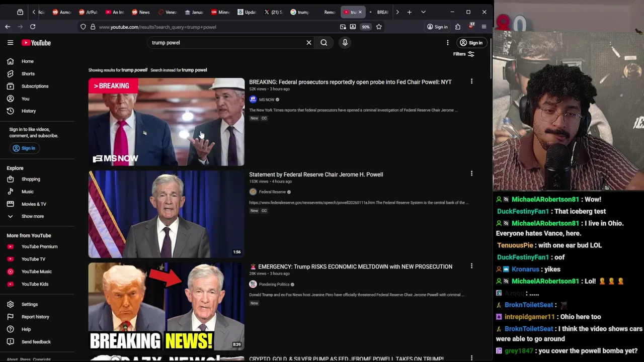Open search Filters
The height and width of the screenshot is (362, 644).
(x=463, y=54)
